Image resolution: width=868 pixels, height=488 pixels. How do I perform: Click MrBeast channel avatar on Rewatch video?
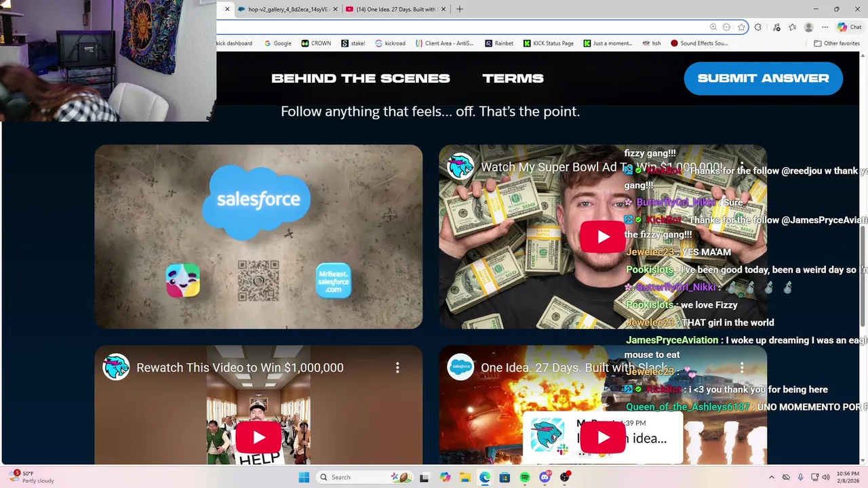point(116,367)
